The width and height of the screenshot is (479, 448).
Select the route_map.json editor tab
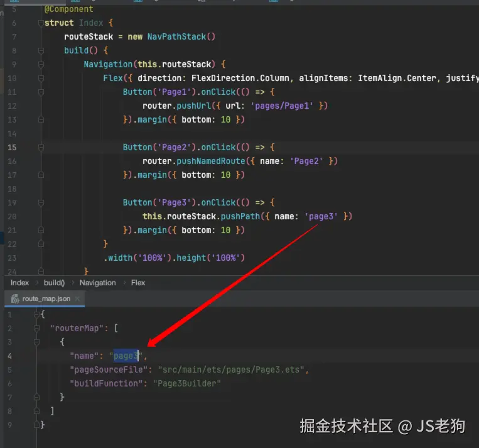pos(45,298)
